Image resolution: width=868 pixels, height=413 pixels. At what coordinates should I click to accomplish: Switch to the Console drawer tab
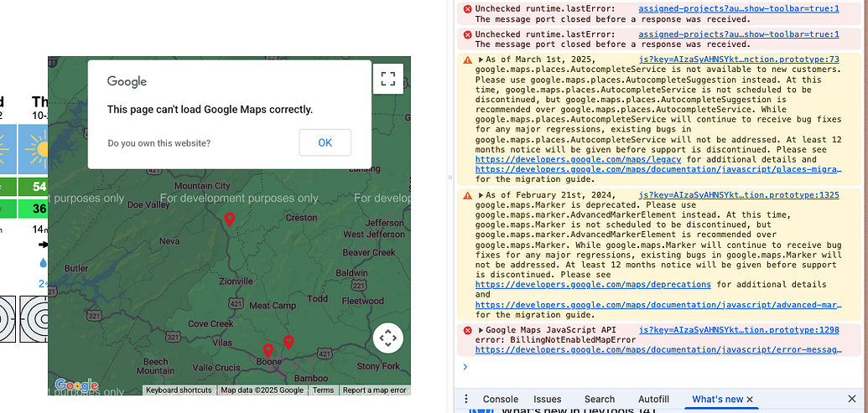[x=501, y=400]
